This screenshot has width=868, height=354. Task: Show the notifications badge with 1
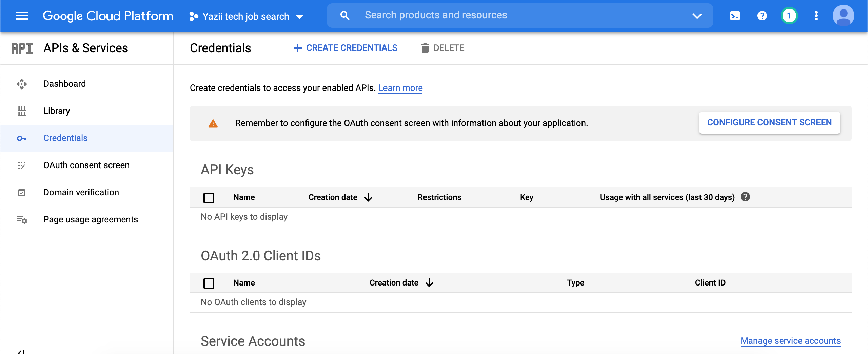pos(789,16)
